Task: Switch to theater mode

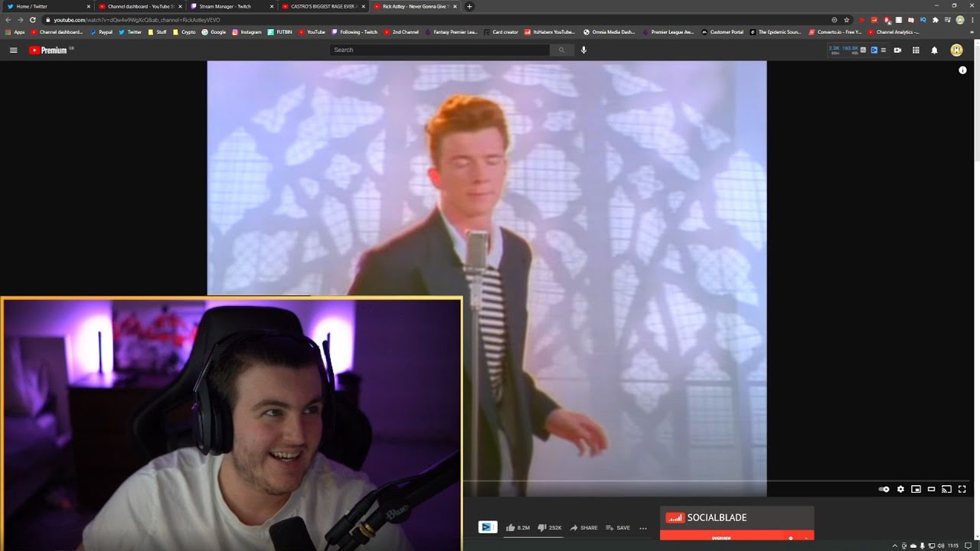Action: click(x=931, y=489)
